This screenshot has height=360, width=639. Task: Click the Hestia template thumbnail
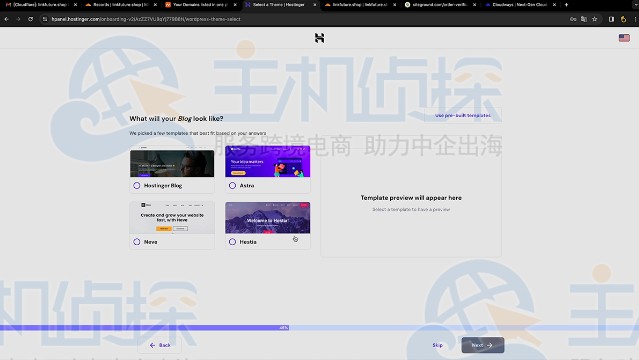point(268,218)
